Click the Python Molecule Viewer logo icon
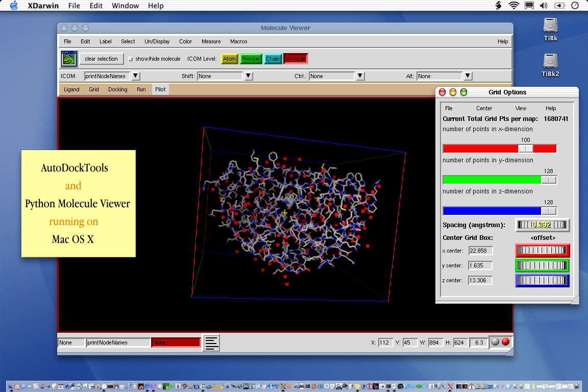The width and height of the screenshot is (588, 392). click(69, 59)
